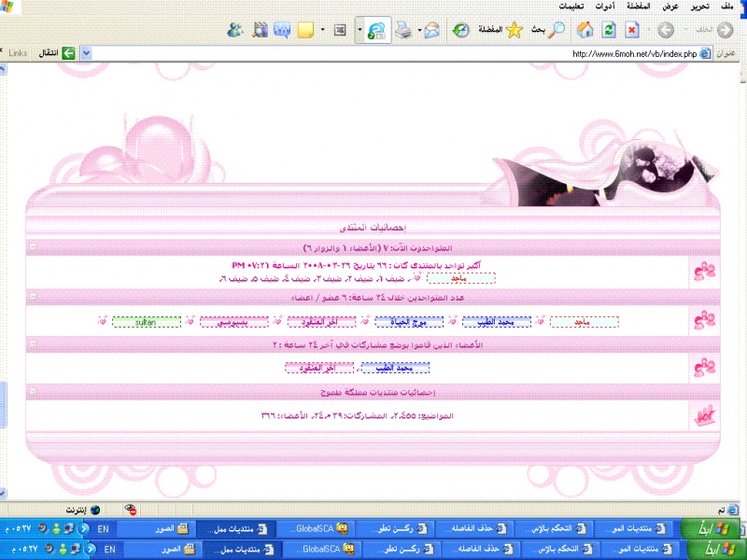Image resolution: width=747 pixels, height=560 pixels.
Task: Go to the browser Home page icon
Action: [x=585, y=30]
